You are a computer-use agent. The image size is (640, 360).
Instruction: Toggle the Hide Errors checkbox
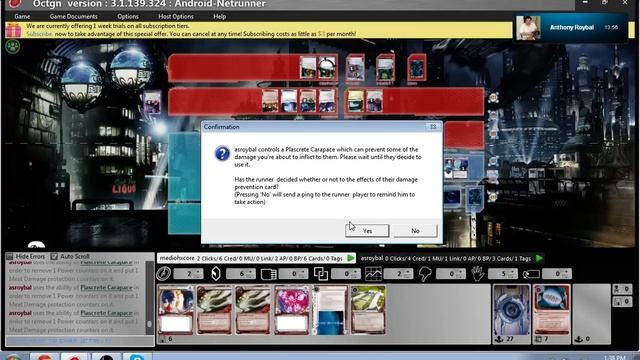[10, 256]
